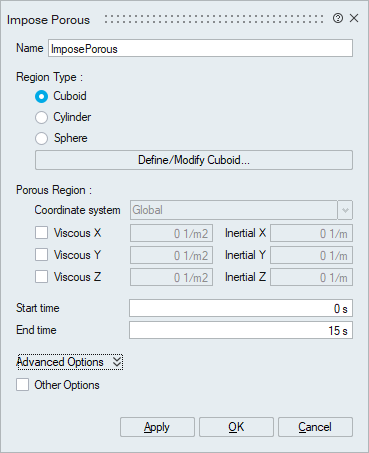Click the dotted drag handle in title bar
This screenshot has width=369, height=453.
[x=214, y=19]
